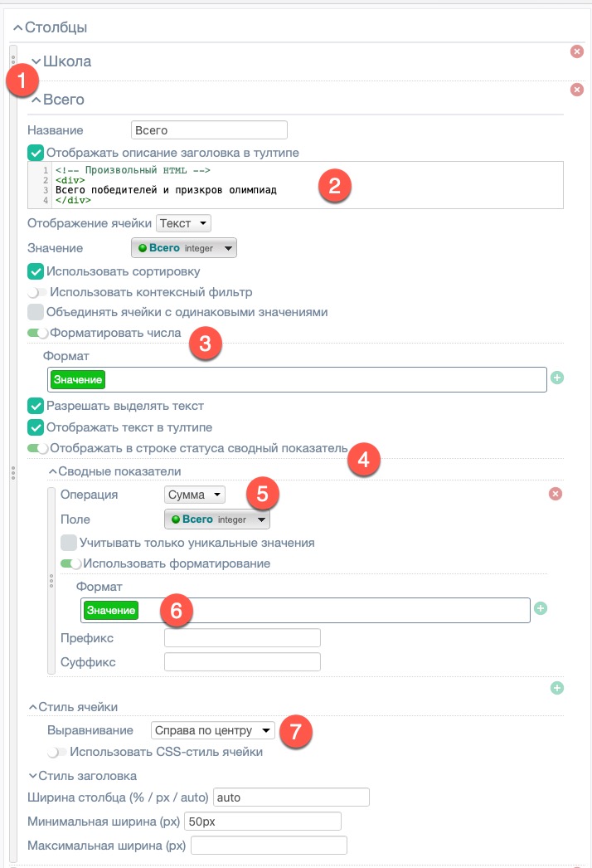Add a format item in summary format row
The height and width of the screenshot is (868, 592).
pyautogui.click(x=541, y=608)
